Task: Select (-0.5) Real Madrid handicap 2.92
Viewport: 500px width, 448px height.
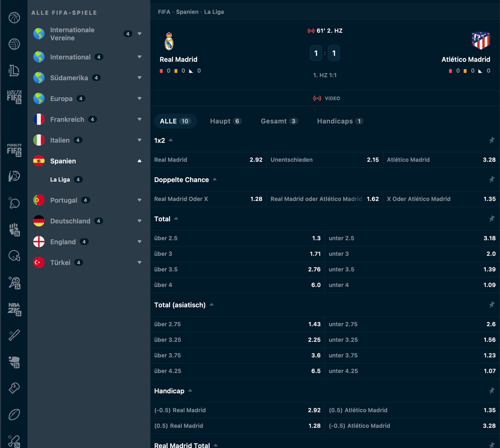Action: click(x=237, y=410)
